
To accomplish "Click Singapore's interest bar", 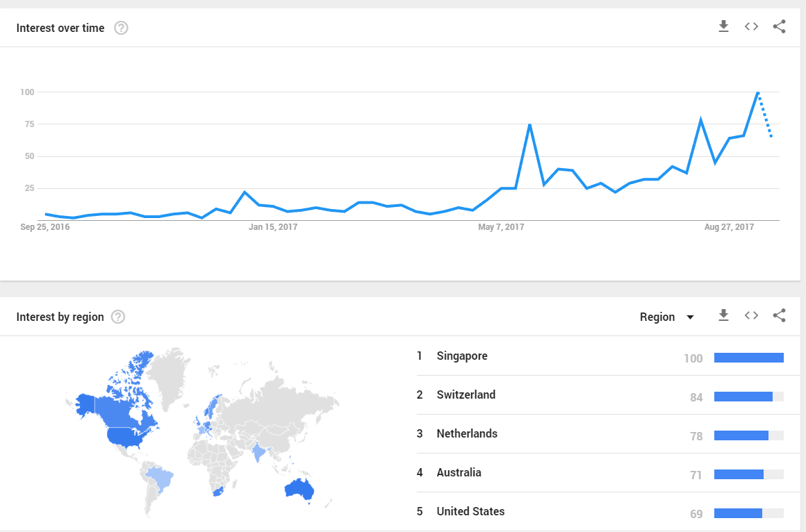I will click(x=749, y=358).
